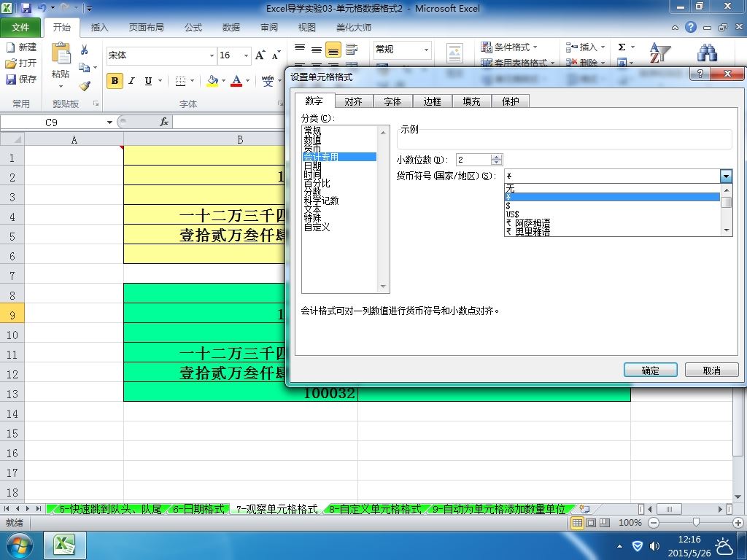Select the Format Painter brush icon

85,86
